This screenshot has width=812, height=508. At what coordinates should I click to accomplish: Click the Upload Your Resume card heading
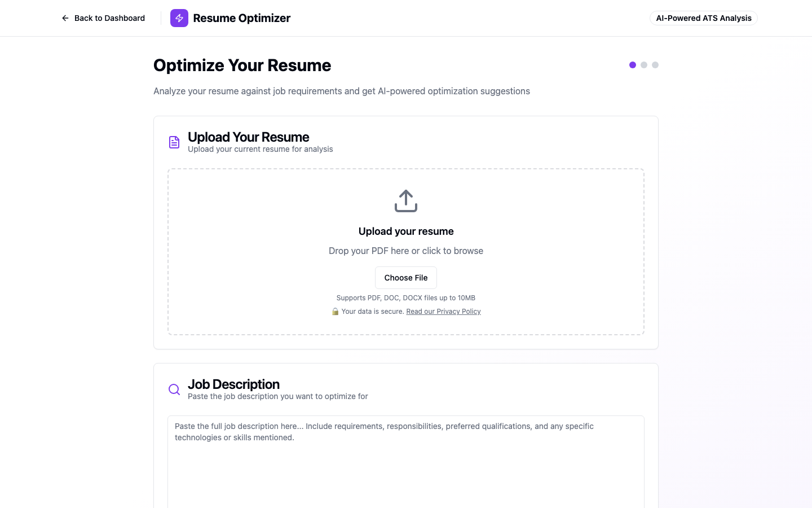[248, 137]
